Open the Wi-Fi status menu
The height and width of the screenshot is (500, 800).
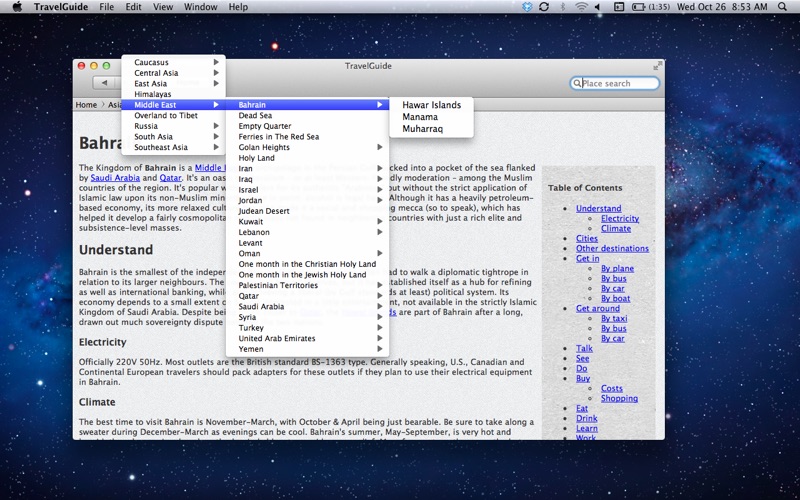[x=581, y=7]
